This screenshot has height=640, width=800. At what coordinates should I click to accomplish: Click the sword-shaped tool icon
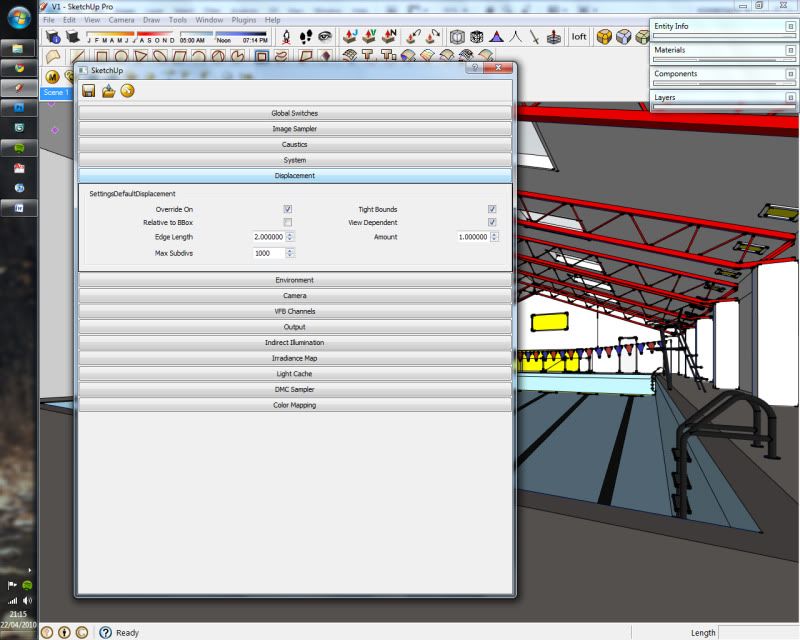534,37
